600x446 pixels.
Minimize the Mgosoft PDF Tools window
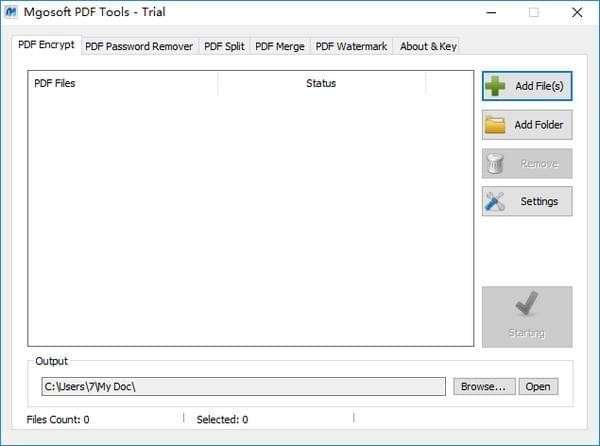[491, 12]
